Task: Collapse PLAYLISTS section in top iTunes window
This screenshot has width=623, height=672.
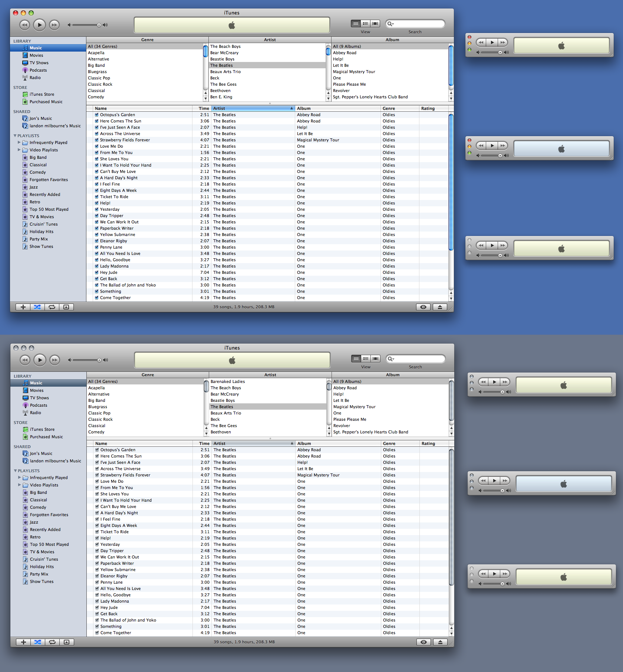Action: coord(15,136)
